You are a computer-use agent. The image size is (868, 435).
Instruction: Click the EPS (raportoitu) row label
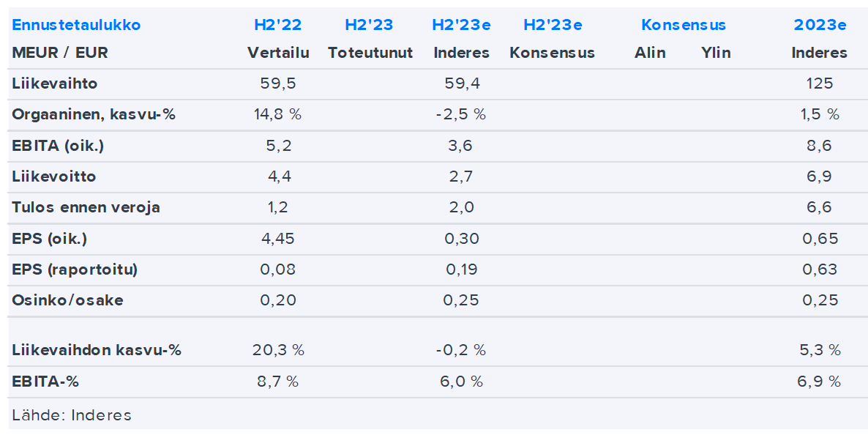pyautogui.click(x=75, y=269)
